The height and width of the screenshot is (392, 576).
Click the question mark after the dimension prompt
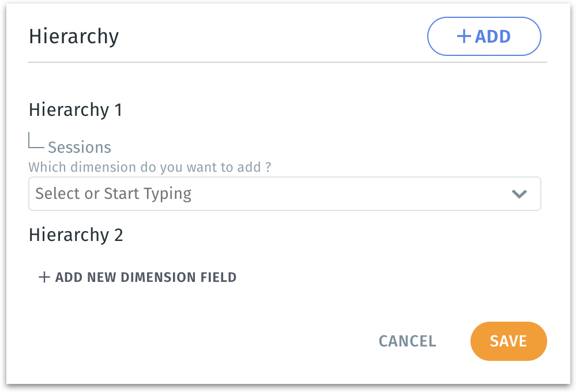coord(268,168)
